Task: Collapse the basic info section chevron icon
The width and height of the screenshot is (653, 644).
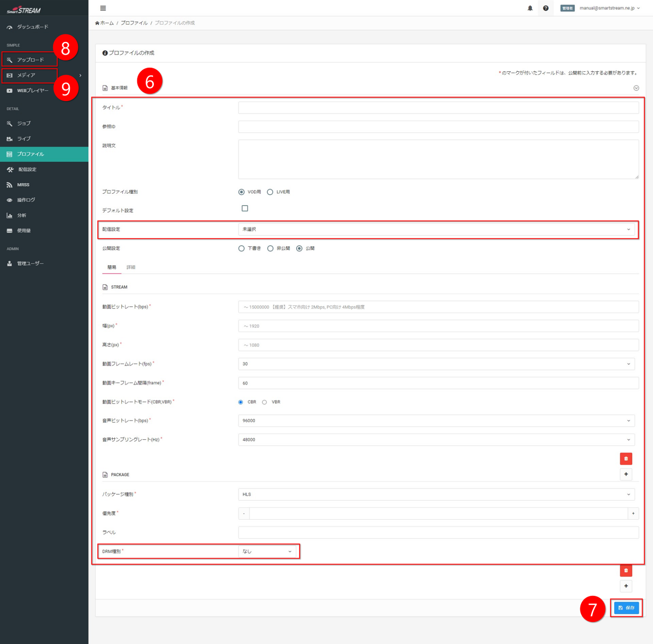Action: (x=636, y=88)
